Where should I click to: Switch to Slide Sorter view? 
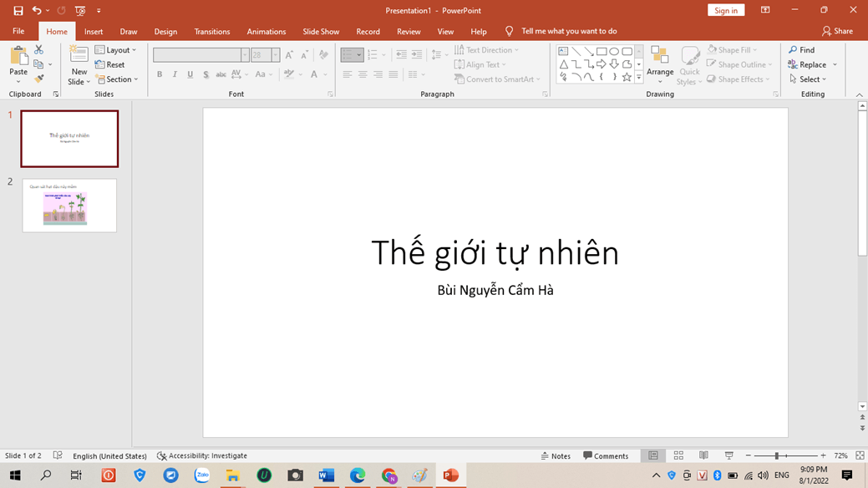coord(678,455)
